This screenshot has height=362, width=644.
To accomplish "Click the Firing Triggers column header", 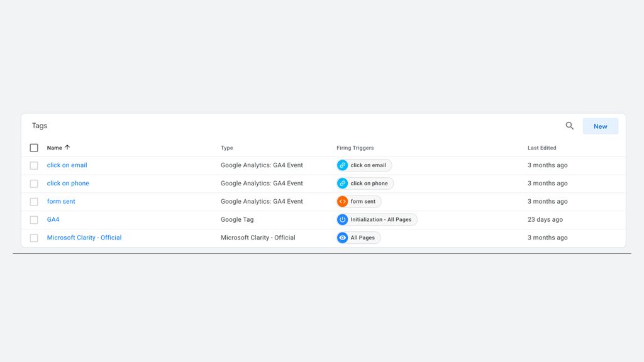I will [x=355, y=148].
